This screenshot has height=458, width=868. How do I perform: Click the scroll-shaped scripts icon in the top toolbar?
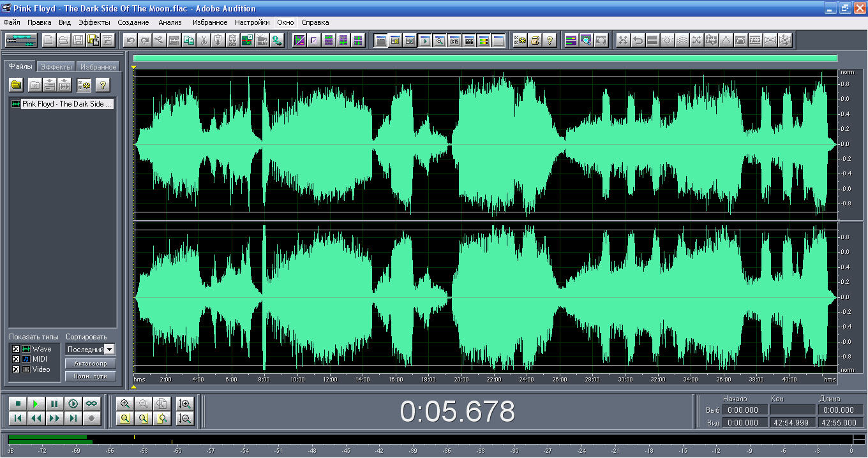point(535,40)
